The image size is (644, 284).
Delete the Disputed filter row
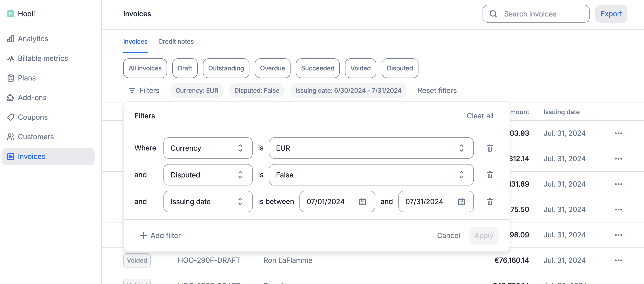pyautogui.click(x=490, y=175)
